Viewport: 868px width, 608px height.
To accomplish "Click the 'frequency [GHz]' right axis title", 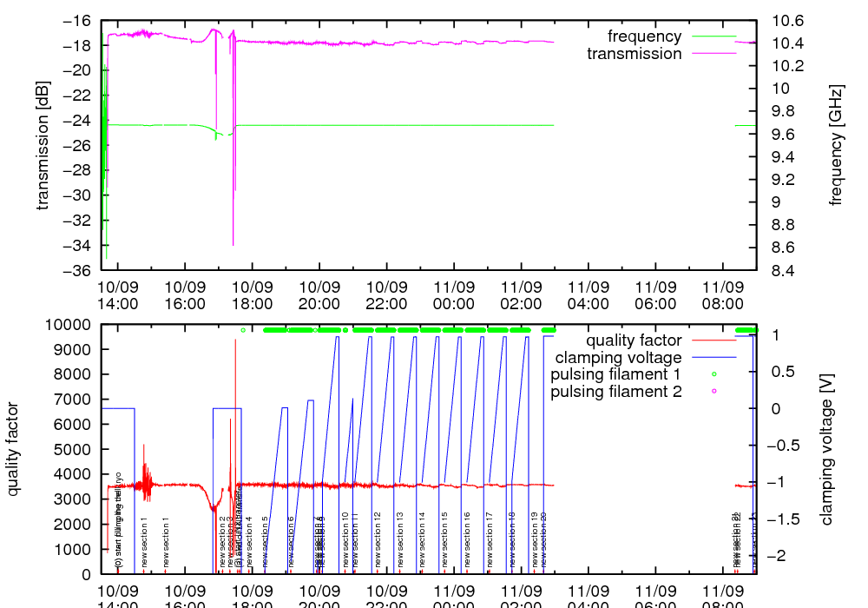I will pos(836,145).
